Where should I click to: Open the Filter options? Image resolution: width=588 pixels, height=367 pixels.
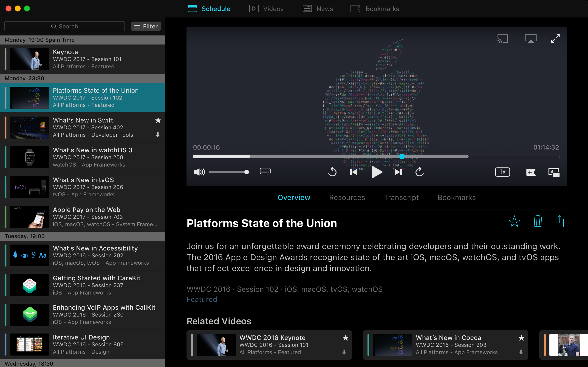[x=146, y=26]
